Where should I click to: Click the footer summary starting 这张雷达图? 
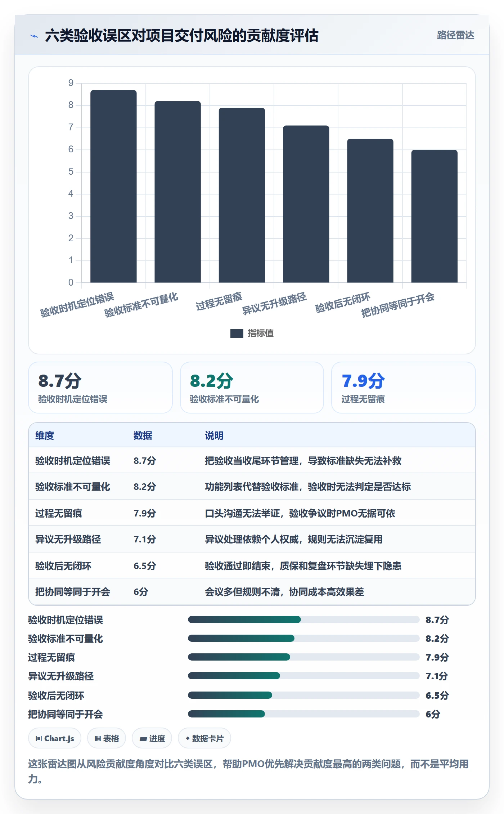248,771
